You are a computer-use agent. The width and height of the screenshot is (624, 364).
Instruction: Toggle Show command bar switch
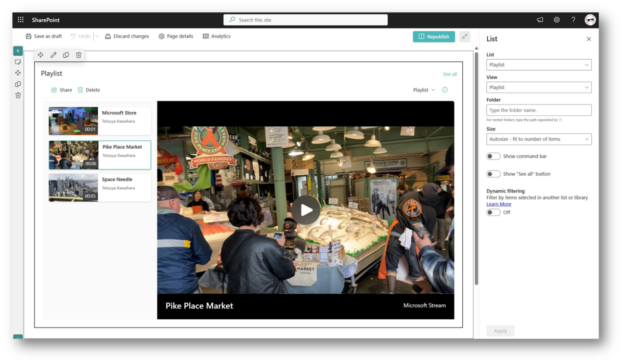click(493, 156)
